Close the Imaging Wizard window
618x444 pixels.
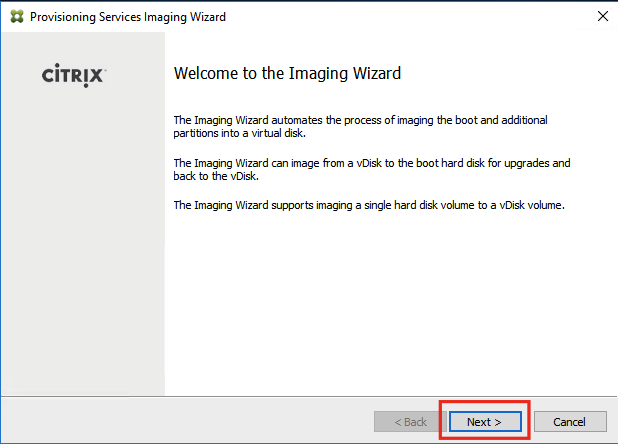click(x=603, y=16)
